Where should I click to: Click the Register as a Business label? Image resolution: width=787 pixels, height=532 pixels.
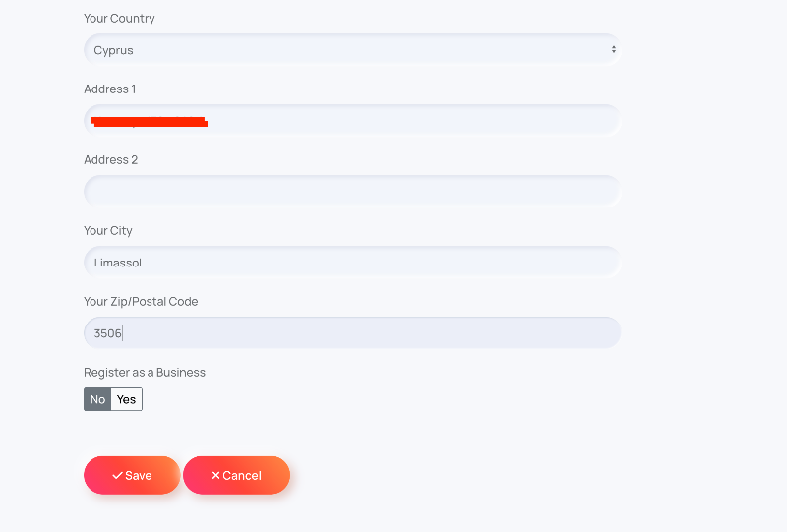click(x=145, y=372)
